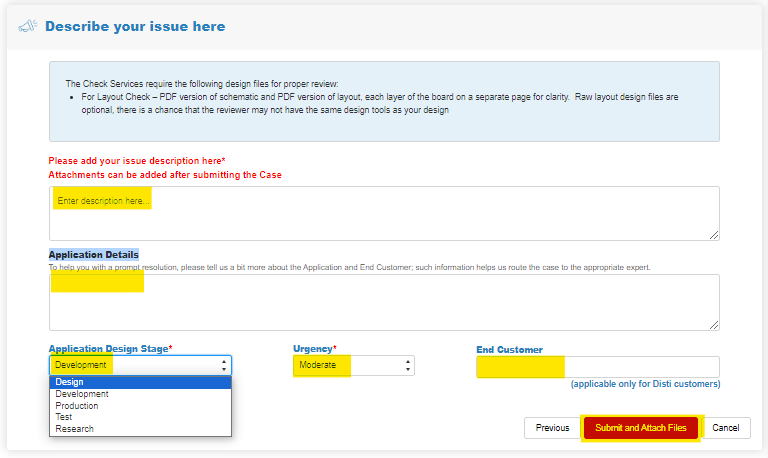
Task: Select Test in the stage list
Action: pyautogui.click(x=141, y=417)
